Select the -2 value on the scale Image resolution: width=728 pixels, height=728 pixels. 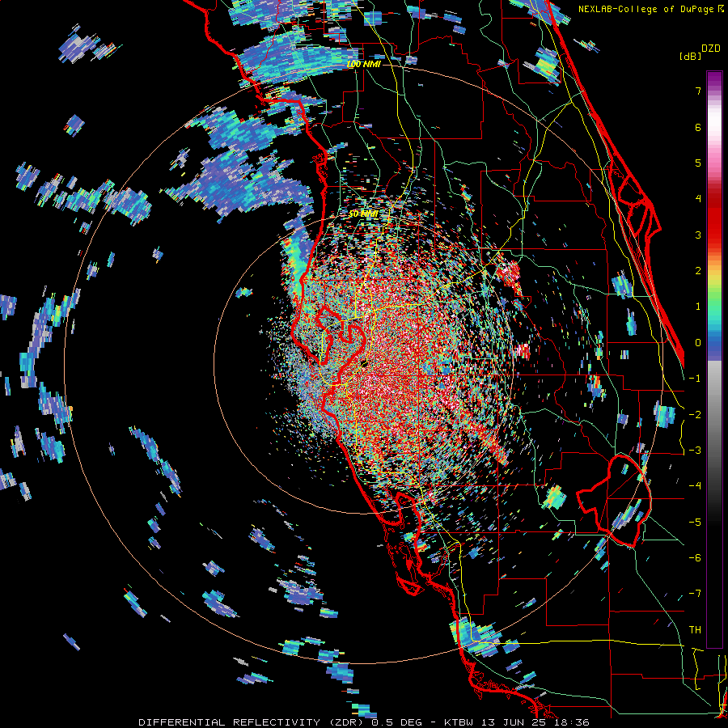click(695, 414)
